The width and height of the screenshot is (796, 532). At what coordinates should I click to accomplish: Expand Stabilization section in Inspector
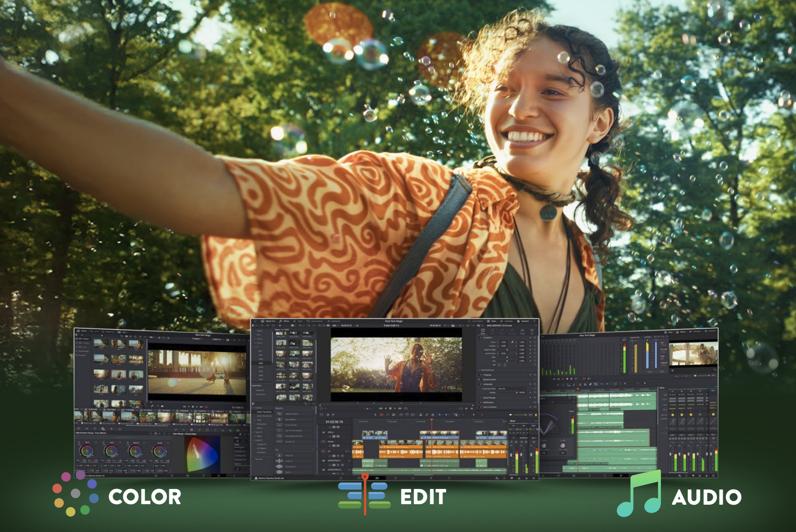[488, 402]
